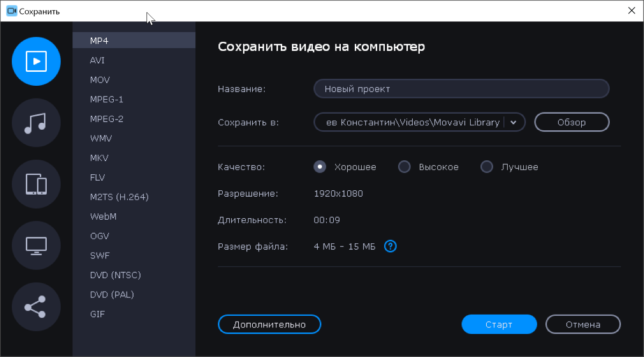Select the save for TV monitor icon
Screen dimensions: 644x357
pos(36,246)
